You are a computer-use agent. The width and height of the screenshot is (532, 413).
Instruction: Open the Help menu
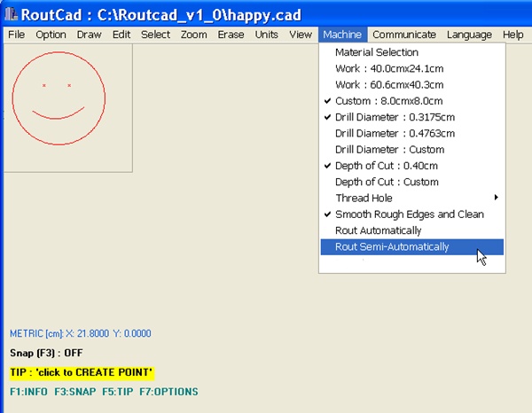[512, 35]
